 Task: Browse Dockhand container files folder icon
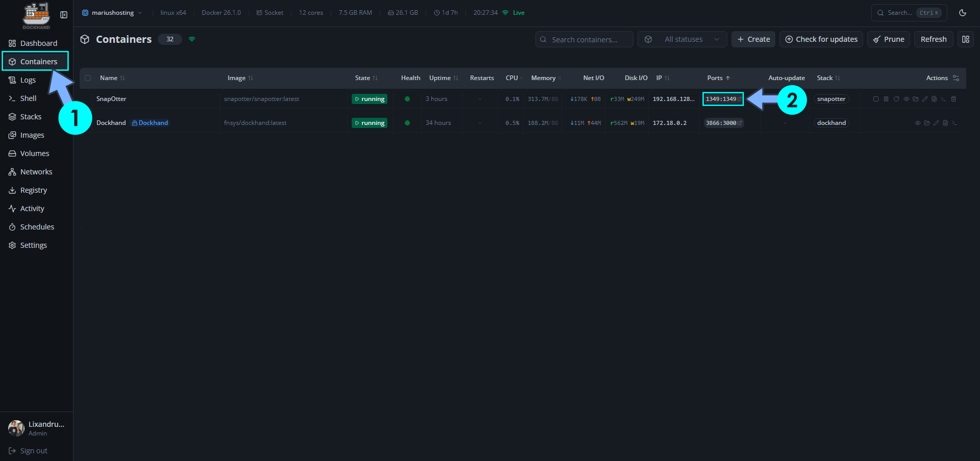pos(927,123)
